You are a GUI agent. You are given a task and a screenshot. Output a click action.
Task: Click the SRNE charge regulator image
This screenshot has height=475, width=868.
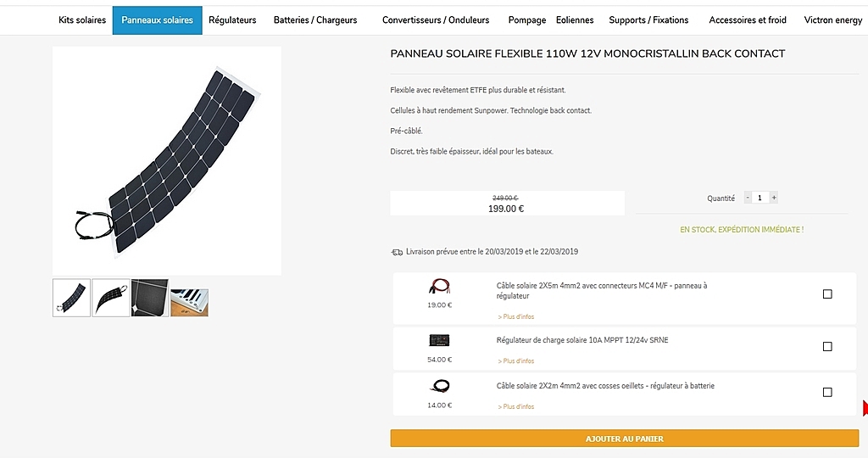[x=440, y=340]
